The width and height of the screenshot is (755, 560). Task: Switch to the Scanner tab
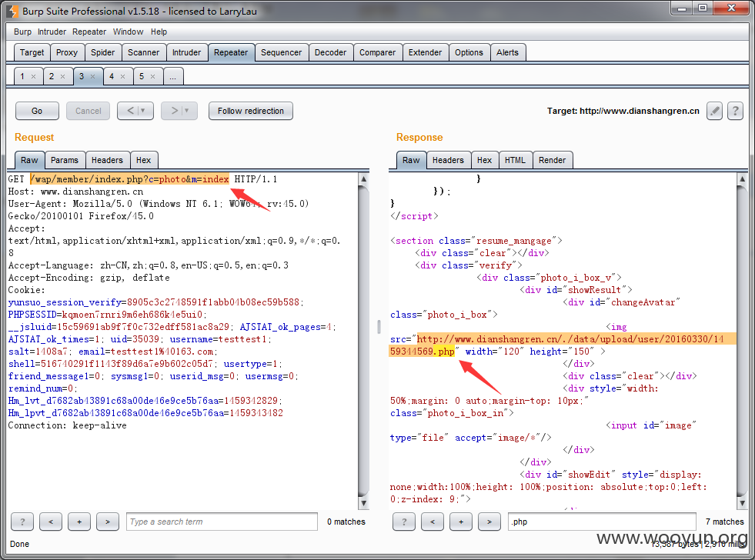click(x=143, y=52)
